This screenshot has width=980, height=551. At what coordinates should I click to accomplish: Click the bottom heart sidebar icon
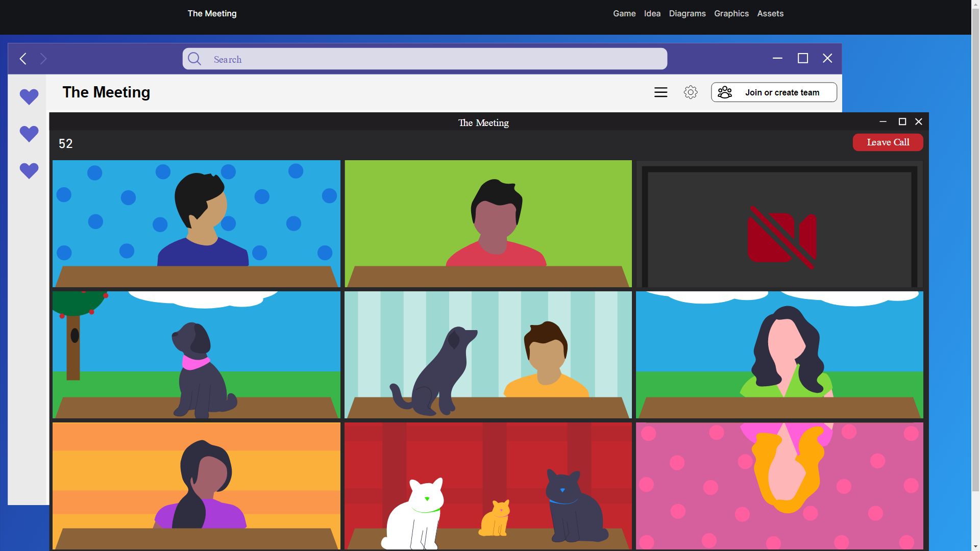click(x=29, y=170)
